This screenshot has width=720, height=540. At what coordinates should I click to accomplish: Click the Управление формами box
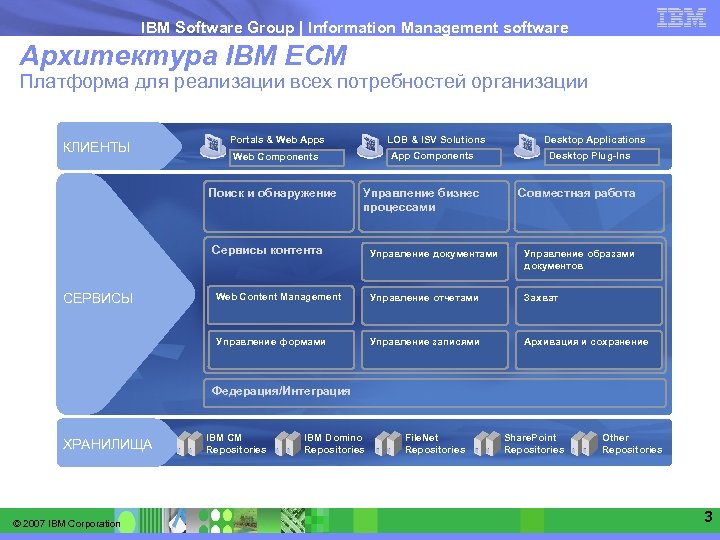click(x=281, y=350)
